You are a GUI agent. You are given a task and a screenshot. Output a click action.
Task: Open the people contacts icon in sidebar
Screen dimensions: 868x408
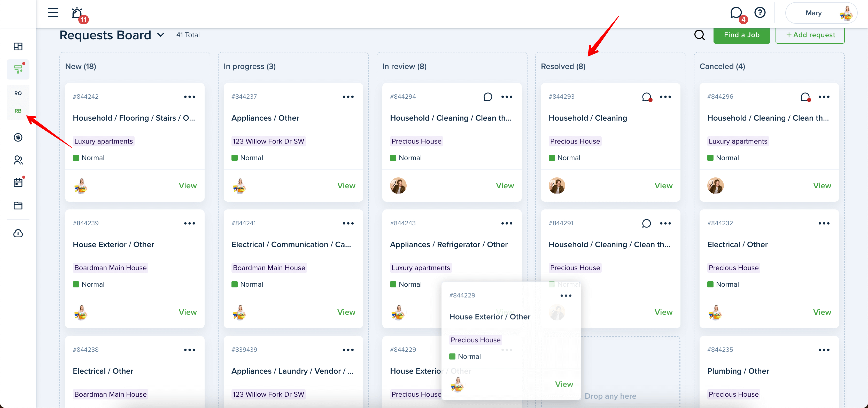point(18,160)
